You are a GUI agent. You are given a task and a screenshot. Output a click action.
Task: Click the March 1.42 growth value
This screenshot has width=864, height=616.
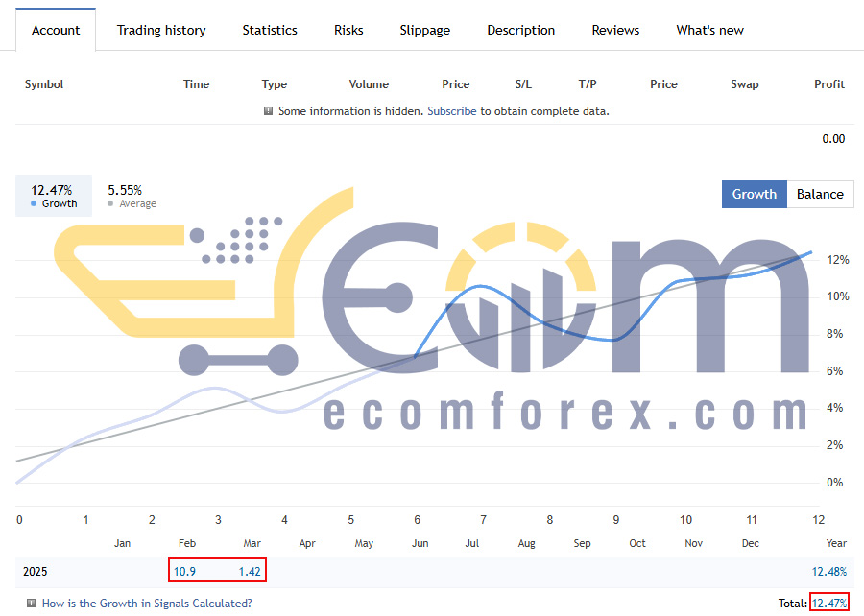pos(250,572)
